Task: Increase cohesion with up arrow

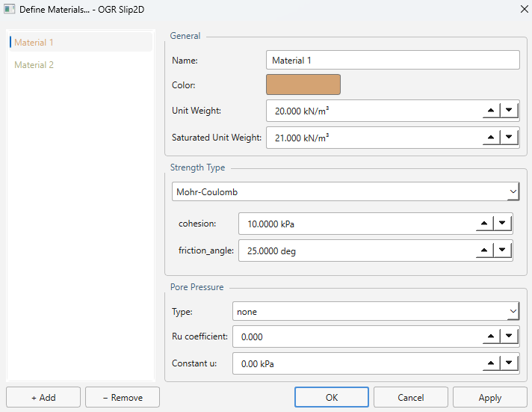Action: [x=484, y=223]
